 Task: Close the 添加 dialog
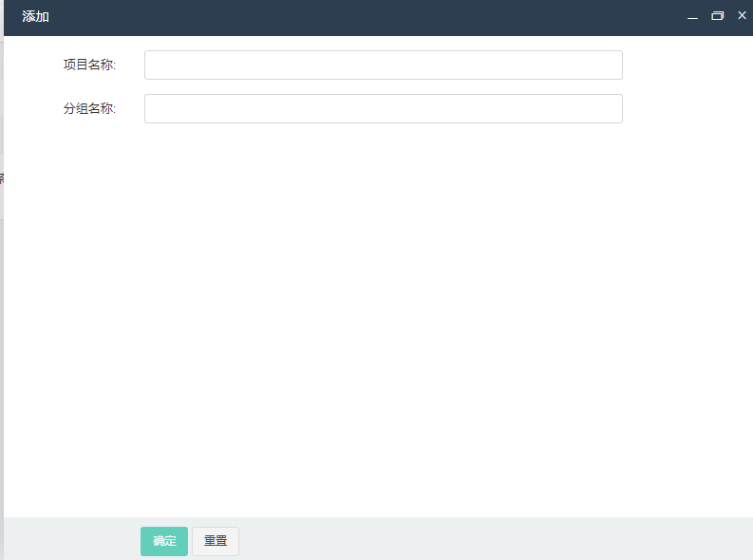tap(742, 15)
